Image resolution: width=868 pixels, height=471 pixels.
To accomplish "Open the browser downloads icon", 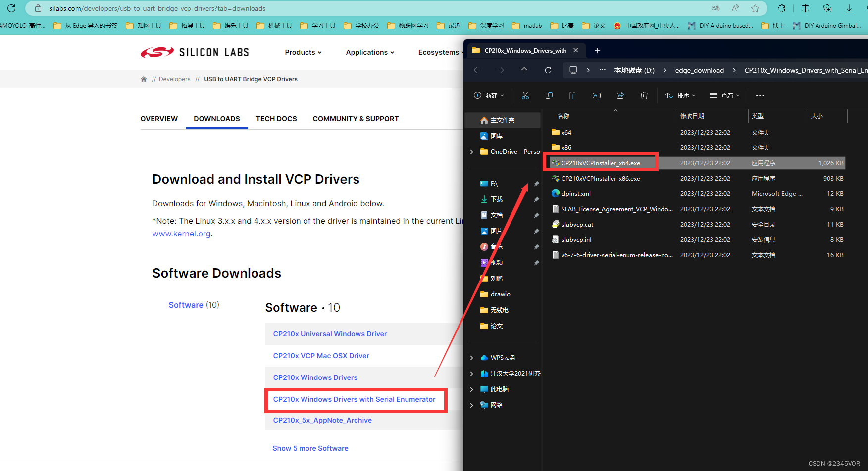I will click(x=849, y=8).
